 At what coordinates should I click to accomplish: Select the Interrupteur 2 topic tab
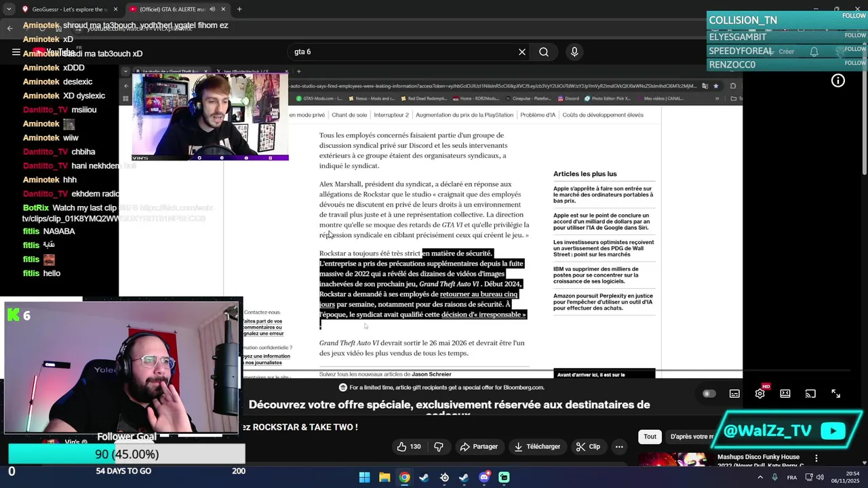391,115
